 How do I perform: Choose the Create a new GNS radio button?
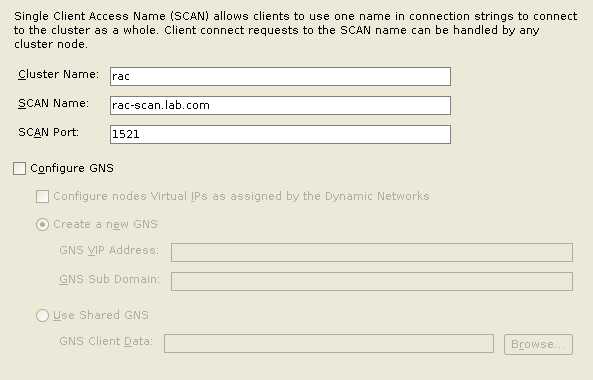tap(42, 225)
